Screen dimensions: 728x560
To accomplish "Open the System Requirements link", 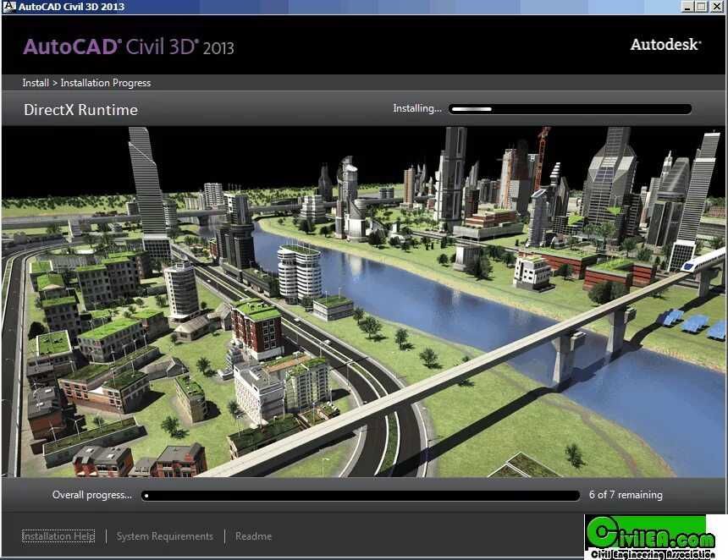I will click(165, 535).
